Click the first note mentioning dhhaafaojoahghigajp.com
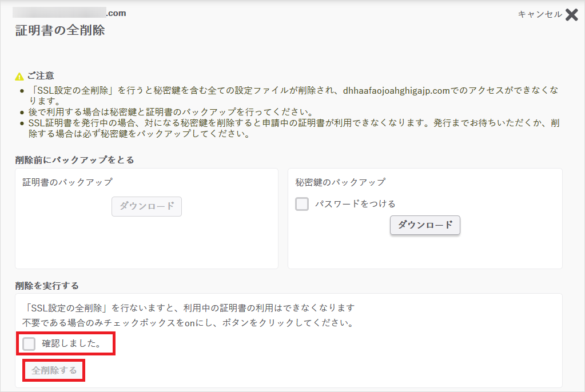Screen dimensions: 585x392 286,91
